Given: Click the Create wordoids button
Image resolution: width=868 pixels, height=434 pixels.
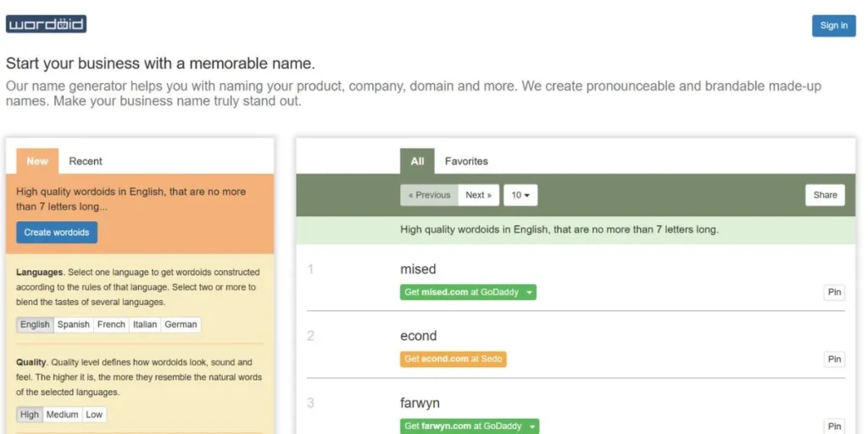Looking at the screenshot, I should (57, 232).
